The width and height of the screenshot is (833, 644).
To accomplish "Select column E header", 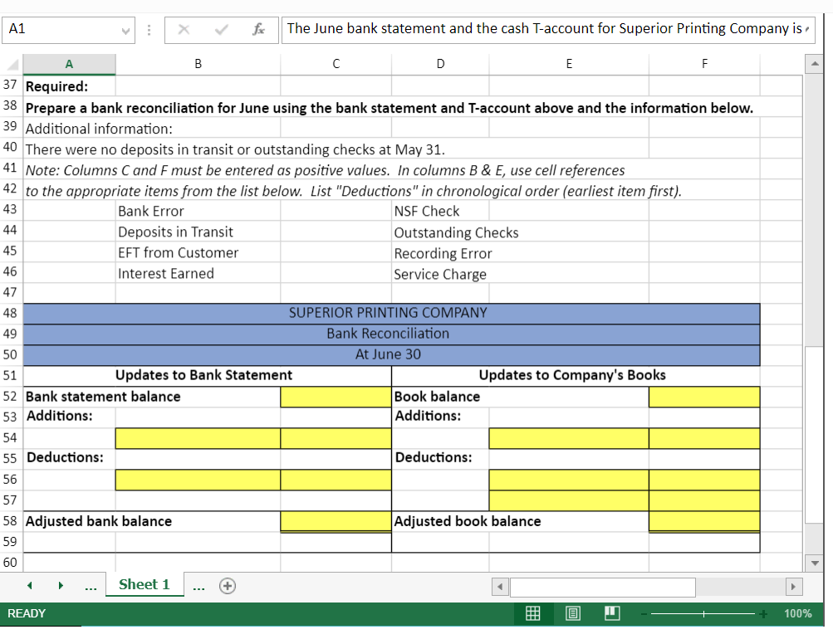I will tap(569, 64).
